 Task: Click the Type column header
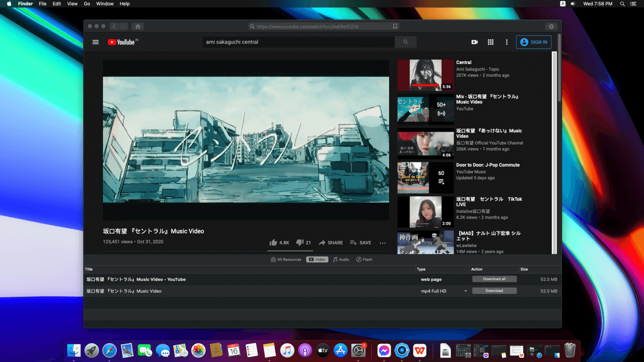click(421, 269)
